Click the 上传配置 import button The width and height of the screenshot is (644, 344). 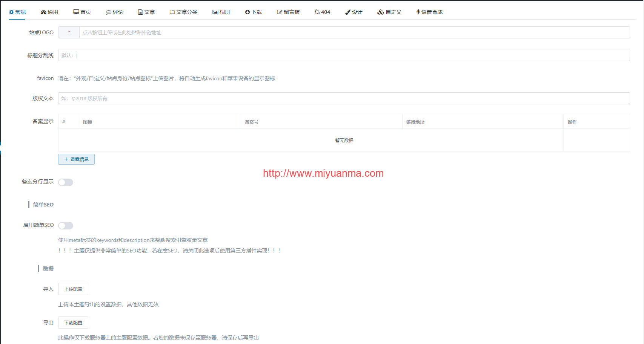(x=73, y=289)
